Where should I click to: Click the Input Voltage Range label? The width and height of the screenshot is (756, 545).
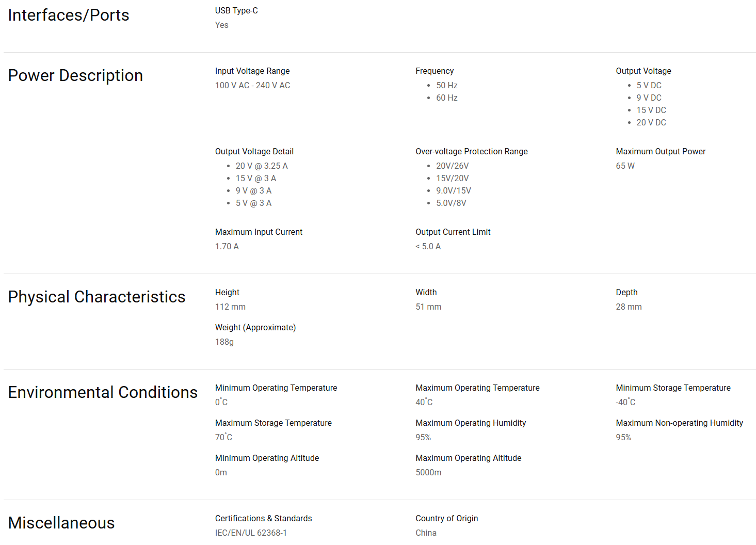(x=252, y=71)
